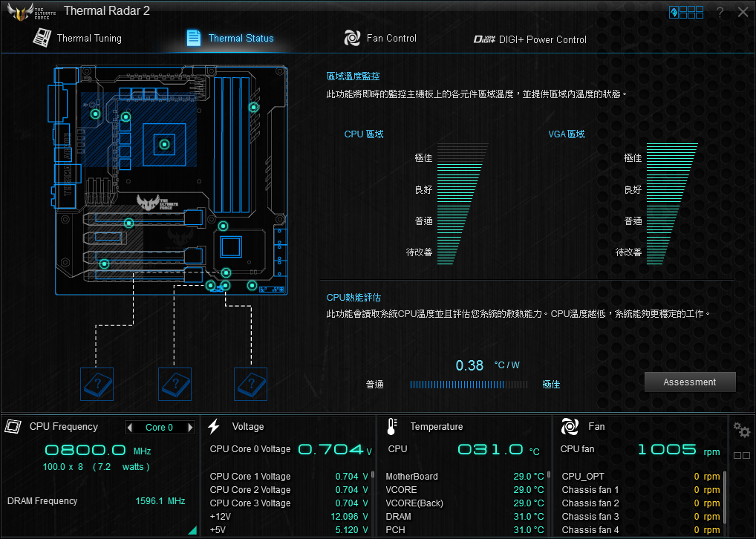Open monitor settings gear icon
The image size is (756, 539).
[x=740, y=430]
